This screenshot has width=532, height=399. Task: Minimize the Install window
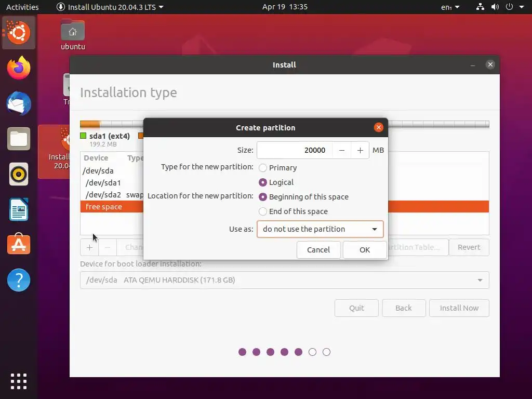pyautogui.click(x=473, y=65)
